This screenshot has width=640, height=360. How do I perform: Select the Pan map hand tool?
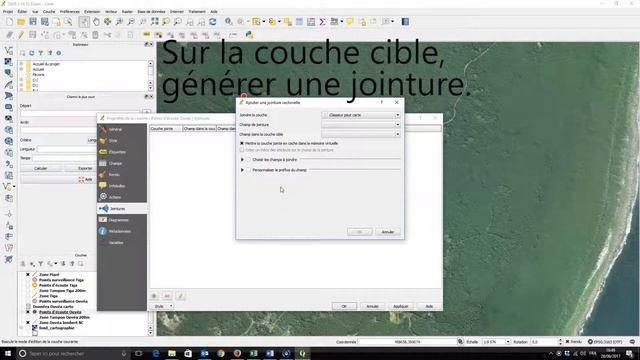click(96, 22)
